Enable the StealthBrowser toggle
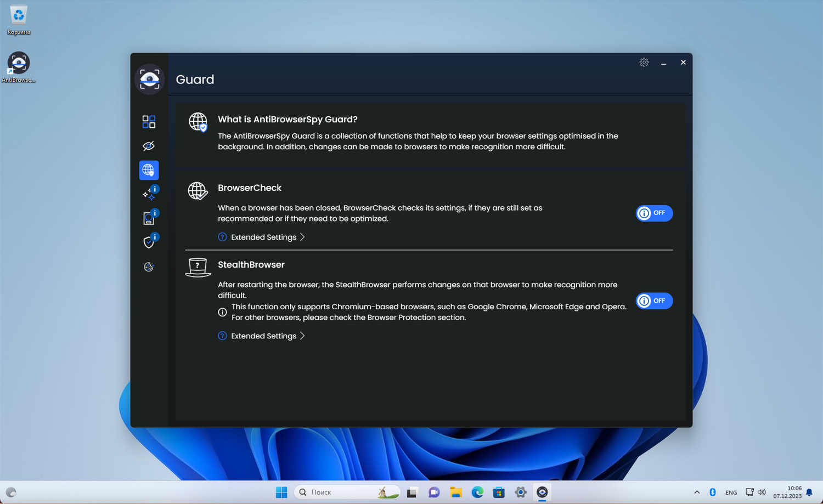The width and height of the screenshot is (823, 504). point(654,301)
